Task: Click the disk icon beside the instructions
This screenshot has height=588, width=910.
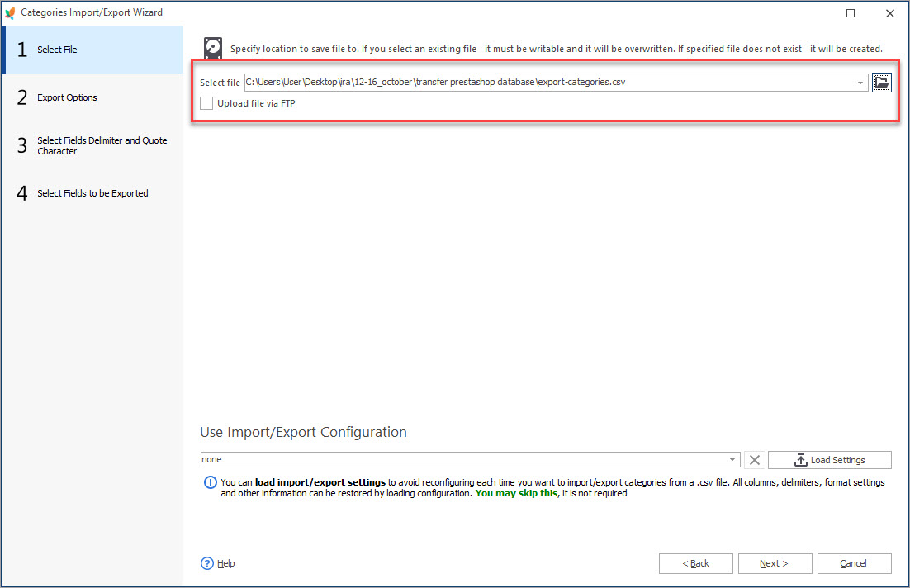Action: pos(213,48)
